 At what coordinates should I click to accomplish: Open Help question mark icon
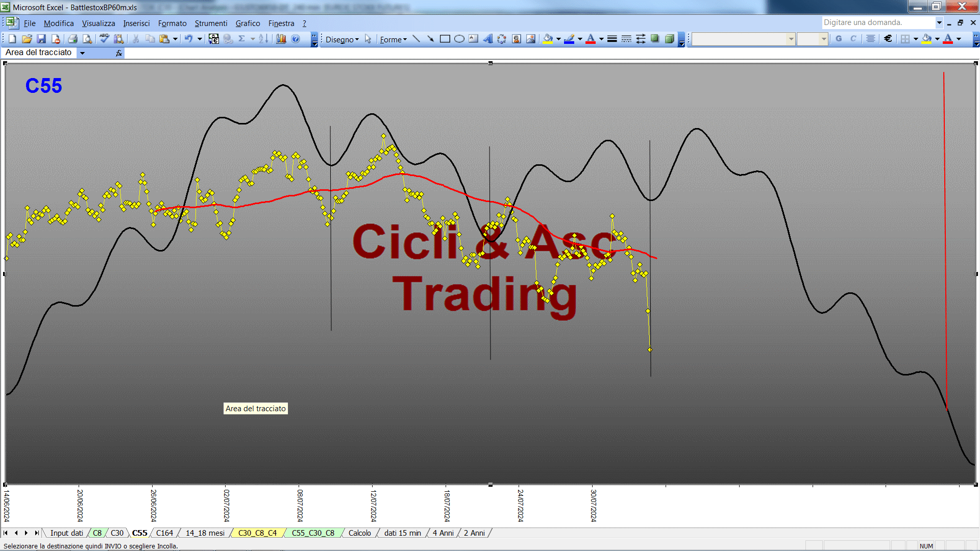[296, 39]
